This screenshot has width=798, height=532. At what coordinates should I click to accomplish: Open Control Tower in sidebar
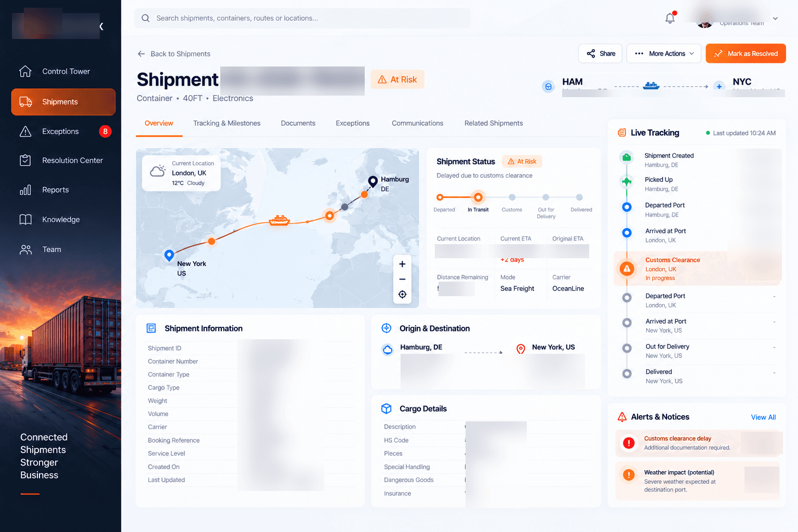[x=63, y=71]
